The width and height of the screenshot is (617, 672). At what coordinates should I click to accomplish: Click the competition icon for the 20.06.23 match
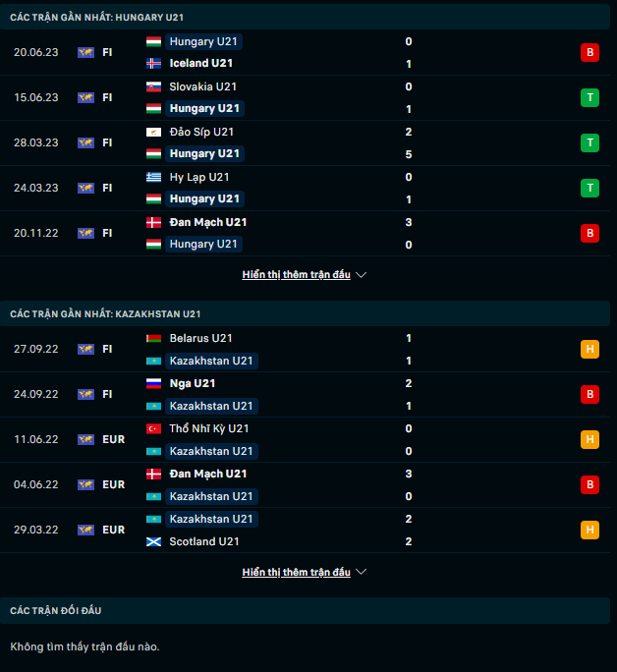coord(85,52)
